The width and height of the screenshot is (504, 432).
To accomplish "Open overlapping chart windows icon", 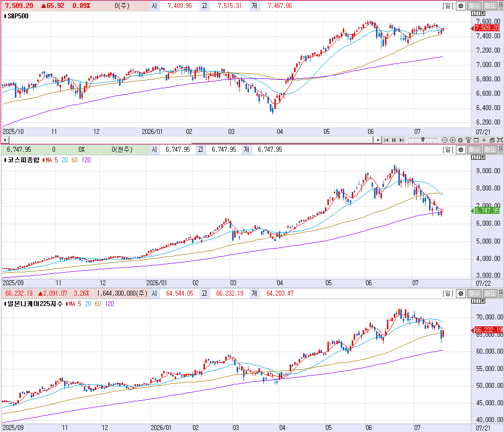I will tap(492, 140).
